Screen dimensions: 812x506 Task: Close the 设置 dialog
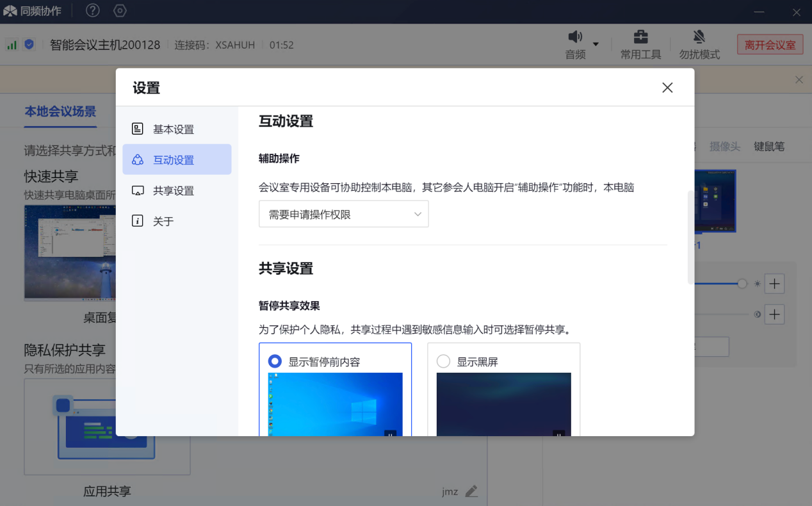667,88
